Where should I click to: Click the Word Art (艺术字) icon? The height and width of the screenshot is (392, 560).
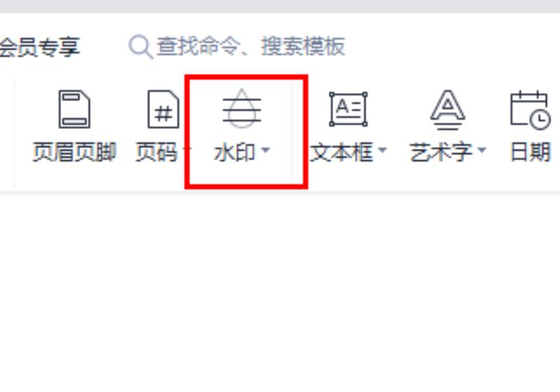447,110
